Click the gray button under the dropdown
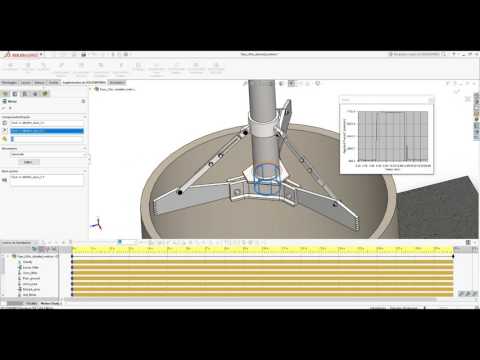 click(x=28, y=162)
